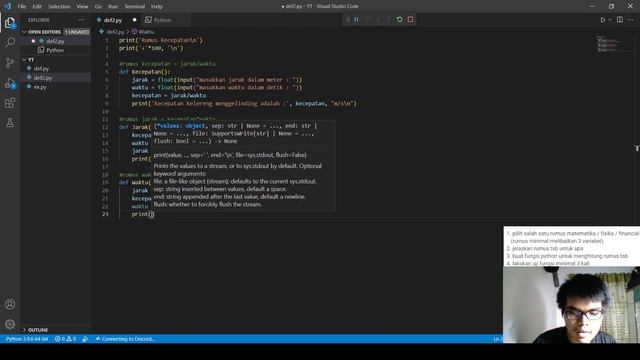Open the File menu

pos(22,7)
